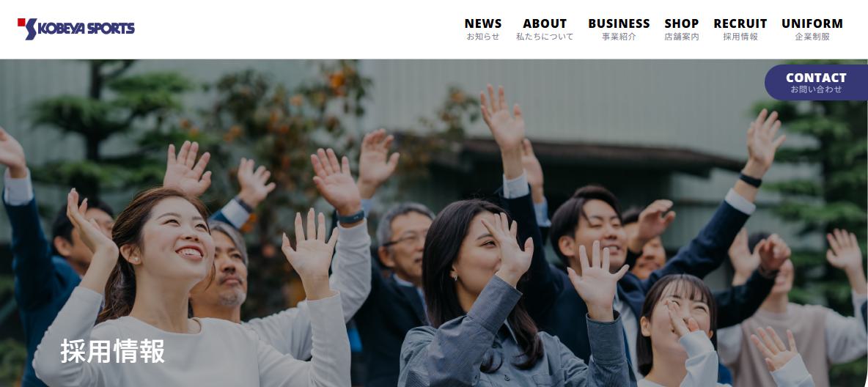Viewport: 868px width, 387px height.
Task: Click the お知らせ label under NEWS
Action: (482, 37)
